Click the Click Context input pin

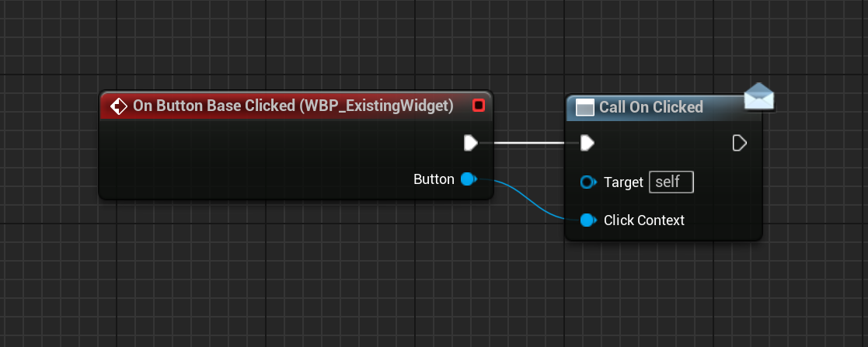[x=588, y=220]
